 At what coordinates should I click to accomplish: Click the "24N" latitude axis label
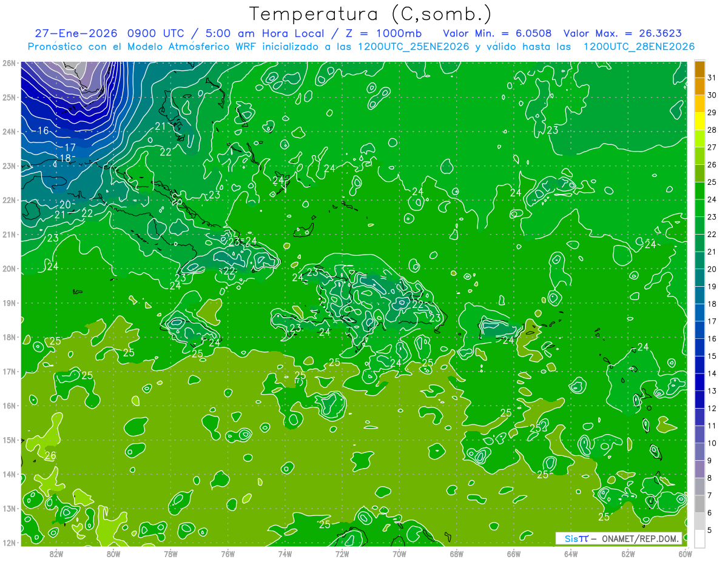[8, 132]
